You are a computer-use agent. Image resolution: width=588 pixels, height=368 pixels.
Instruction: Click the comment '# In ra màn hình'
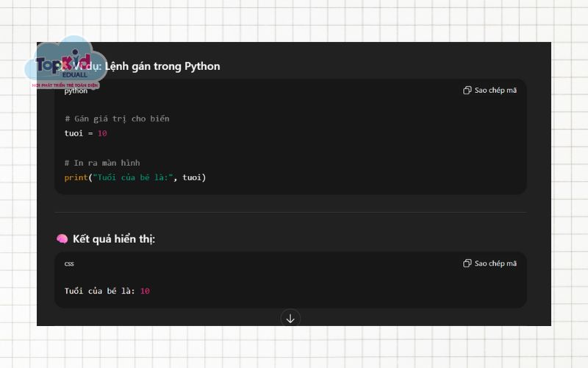point(102,163)
